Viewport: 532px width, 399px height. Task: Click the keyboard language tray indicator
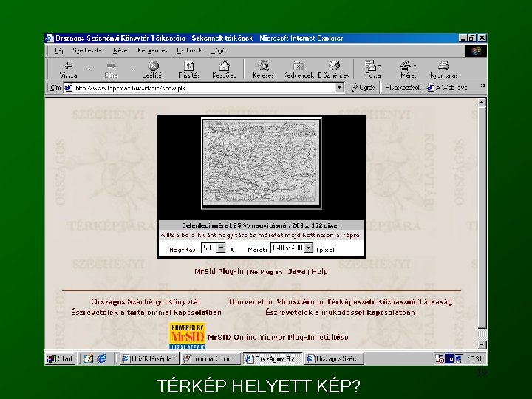[449, 358]
